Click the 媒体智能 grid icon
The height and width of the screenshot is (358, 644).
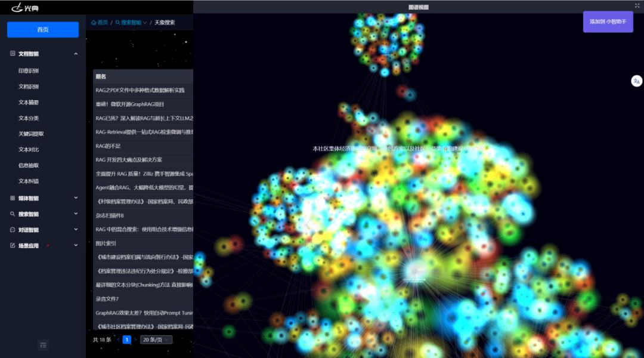13,198
